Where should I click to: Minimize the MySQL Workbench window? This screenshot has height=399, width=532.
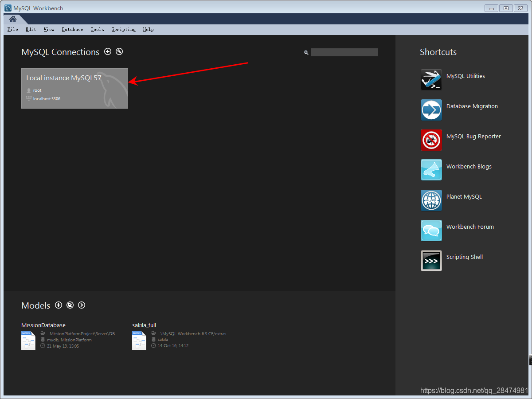click(491, 8)
